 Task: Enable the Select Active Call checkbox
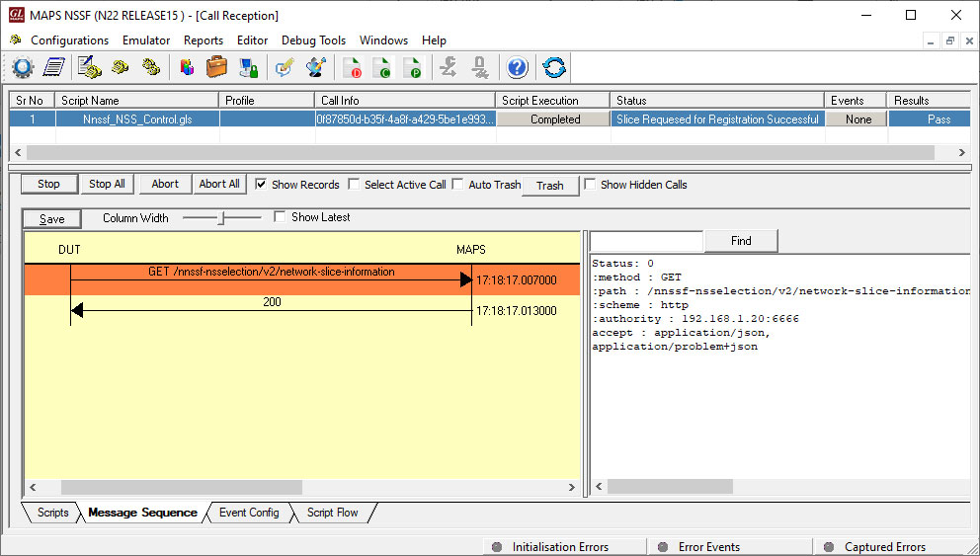tap(354, 185)
